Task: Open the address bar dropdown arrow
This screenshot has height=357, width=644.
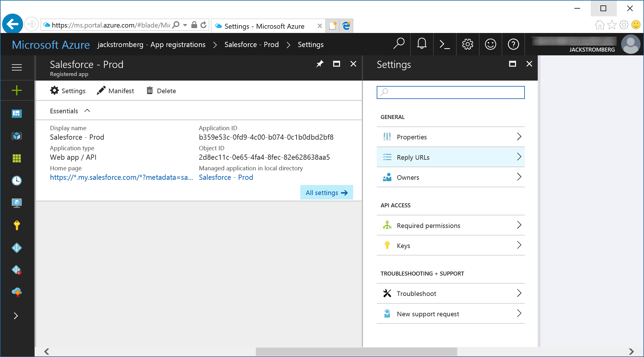Action: coord(185,25)
